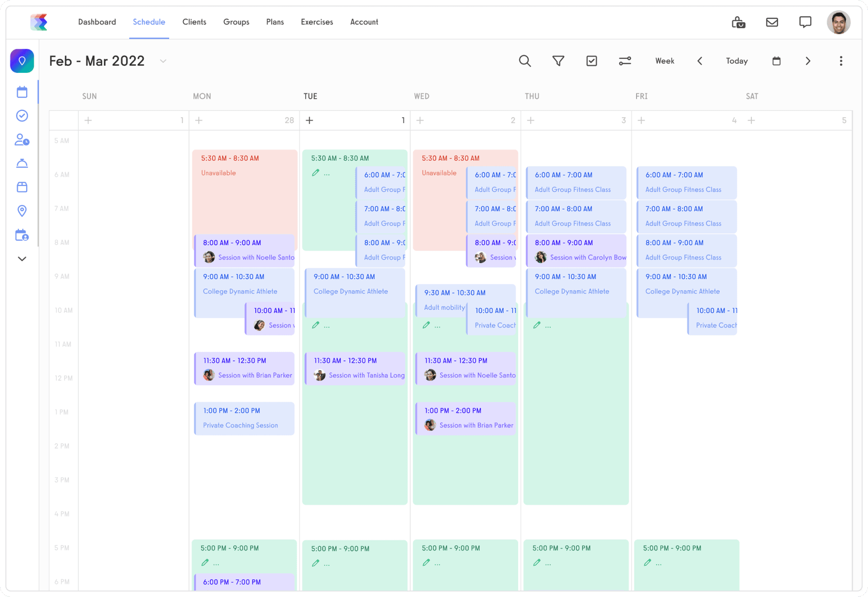Open the three-dot more options menu
The image size is (868, 597).
tap(841, 61)
